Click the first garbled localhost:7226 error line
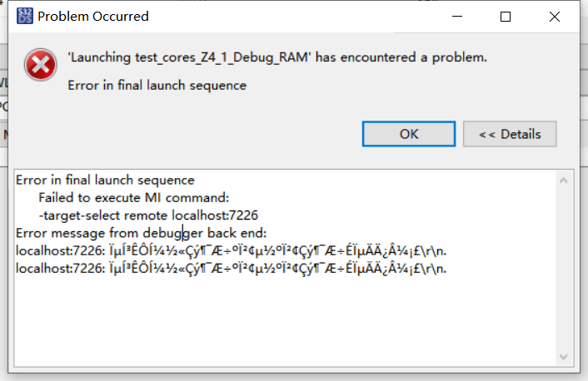 pyautogui.click(x=232, y=250)
